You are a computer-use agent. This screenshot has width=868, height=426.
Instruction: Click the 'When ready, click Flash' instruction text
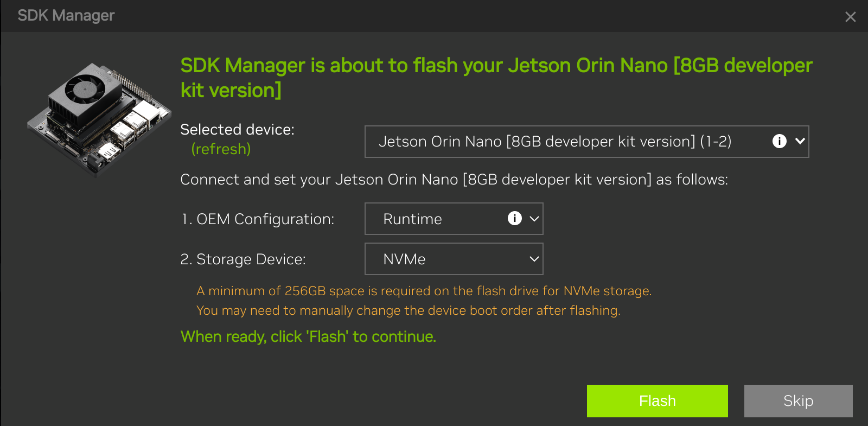click(308, 336)
